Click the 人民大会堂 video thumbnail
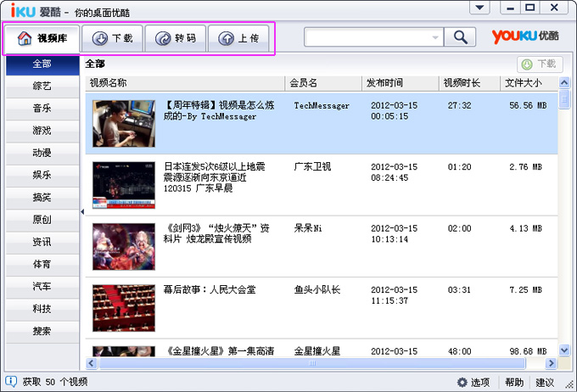This screenshot has width=577, height=392. (x=123, y=307)
